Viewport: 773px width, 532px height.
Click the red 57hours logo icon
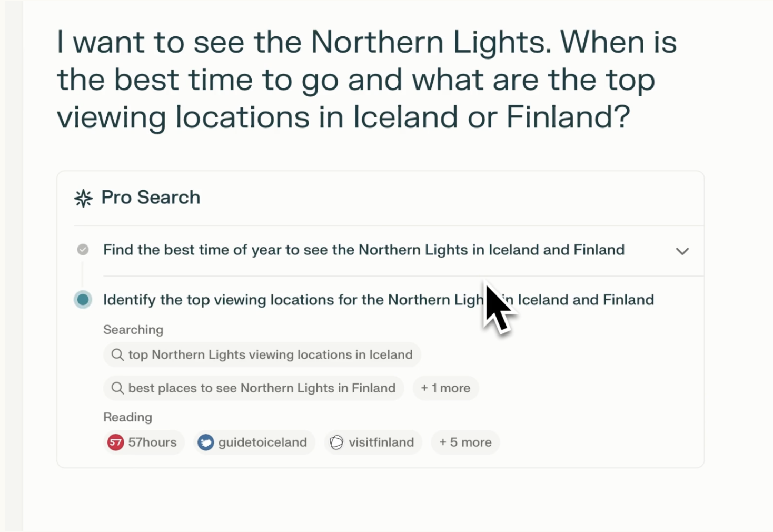point(115,442)
